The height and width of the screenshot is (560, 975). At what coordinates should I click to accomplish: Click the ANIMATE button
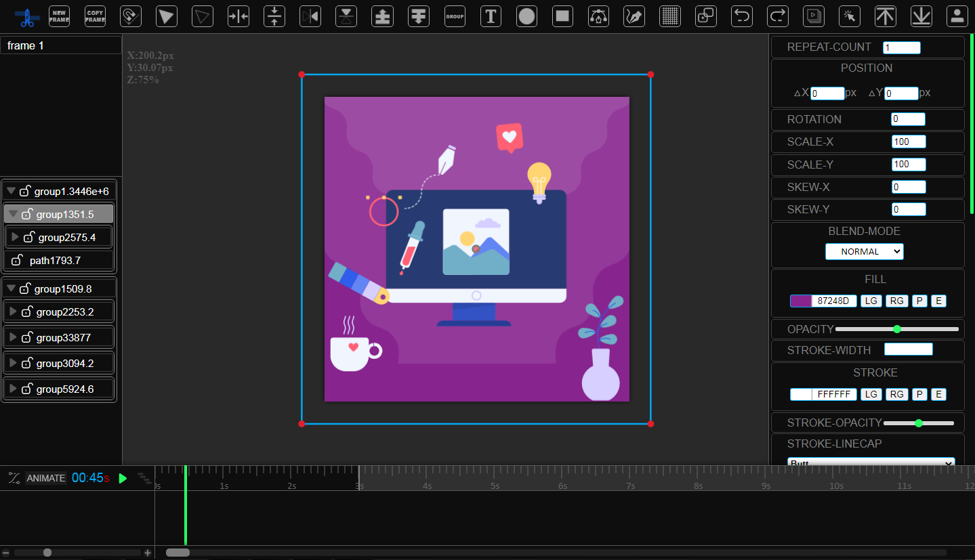(x=46, y=478)
